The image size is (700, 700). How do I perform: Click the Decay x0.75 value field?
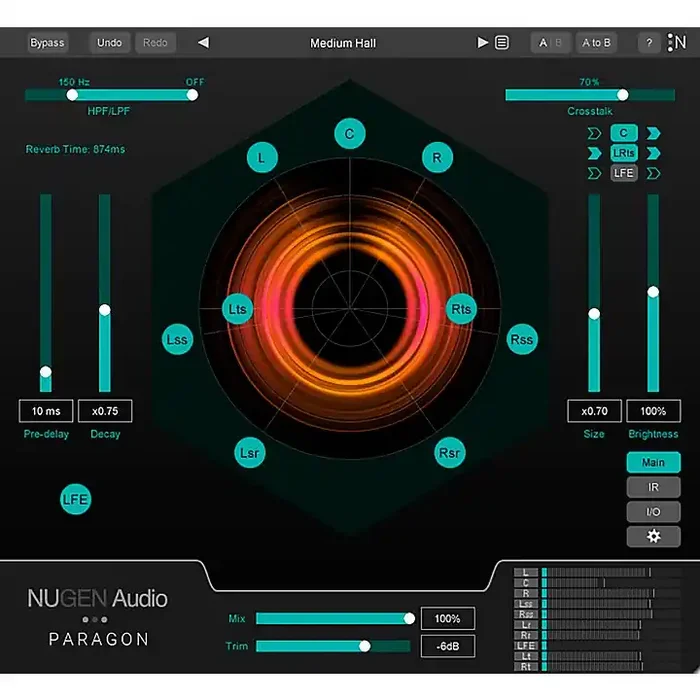pyautogui.click(x=105, y=411)
